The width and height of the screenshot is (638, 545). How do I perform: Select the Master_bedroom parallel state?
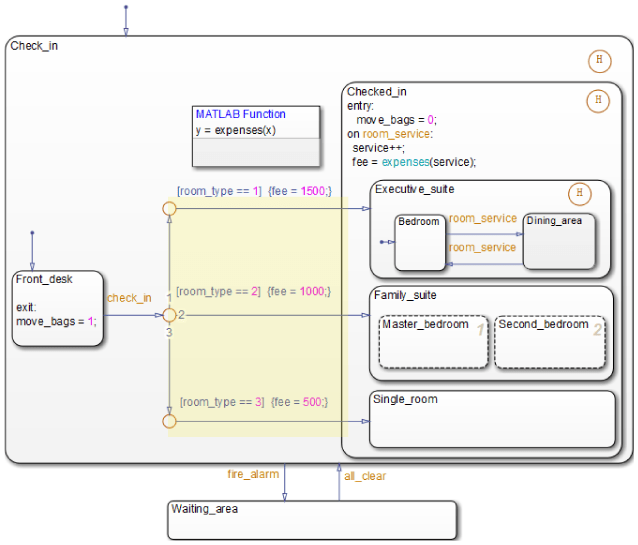[433, 342]
